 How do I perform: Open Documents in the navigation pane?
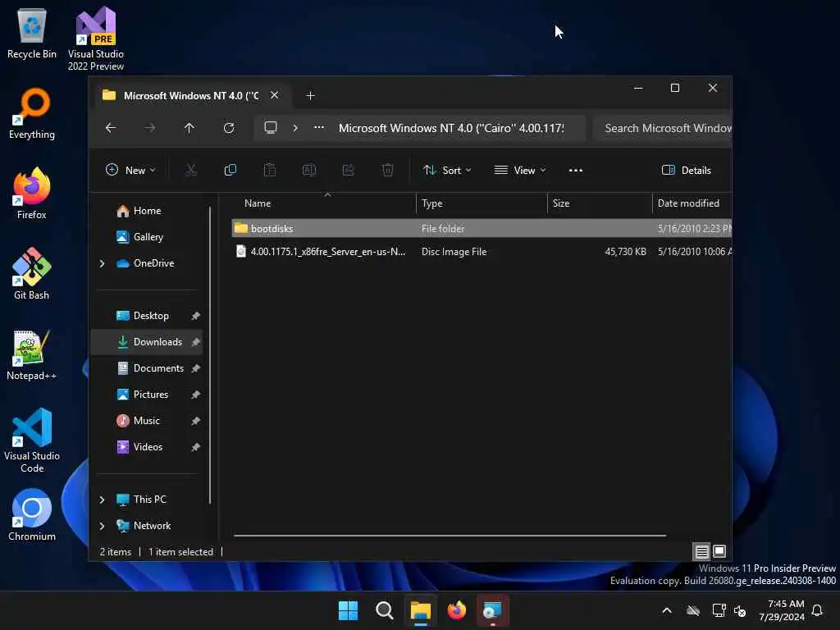(147, 368)
